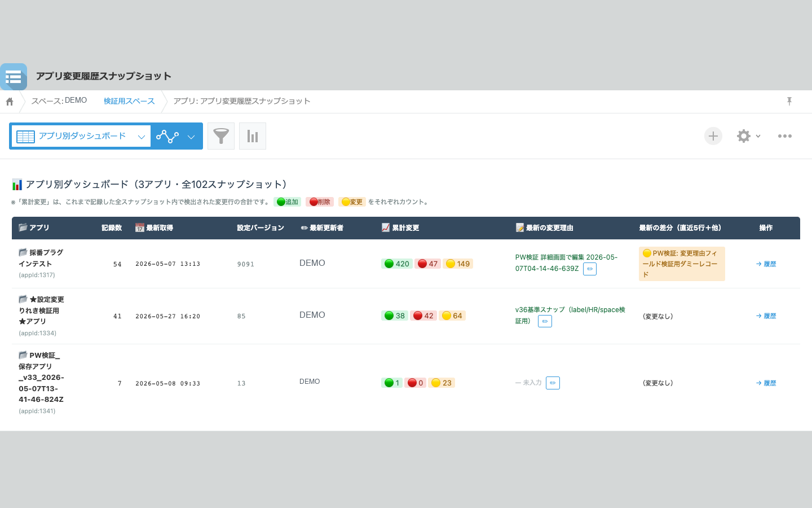Click the v36基準スナップ change reason text

pos(570,315)
